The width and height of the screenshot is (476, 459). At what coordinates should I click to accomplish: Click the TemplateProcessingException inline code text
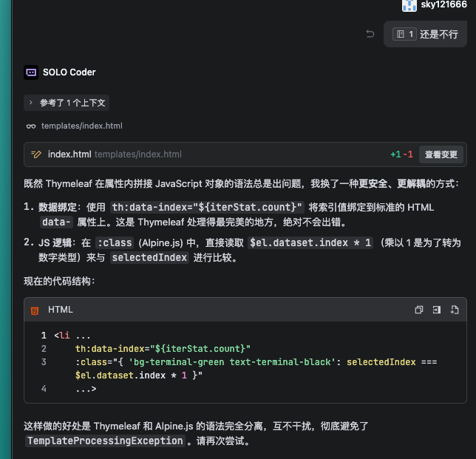click(104, 441)
